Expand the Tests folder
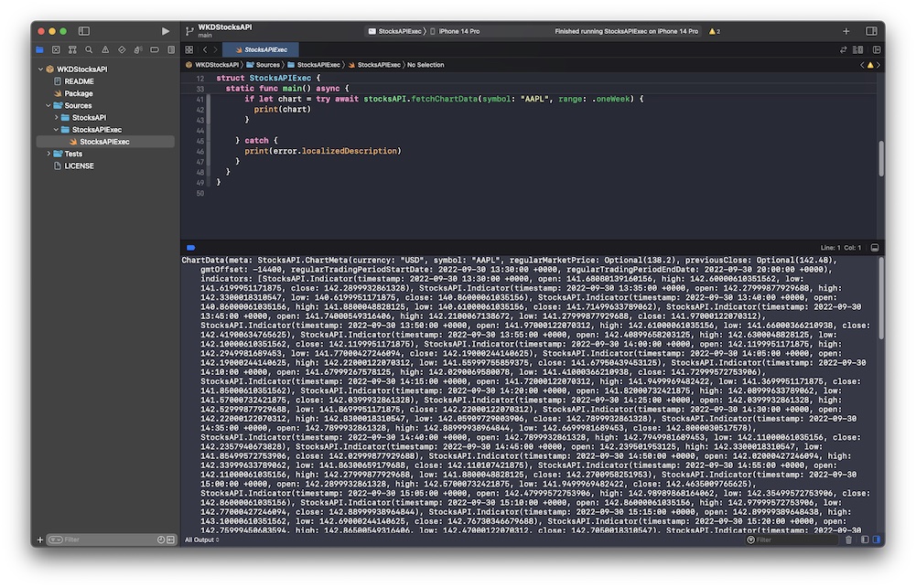Screen dimensions: 916x588 point(48,155)
